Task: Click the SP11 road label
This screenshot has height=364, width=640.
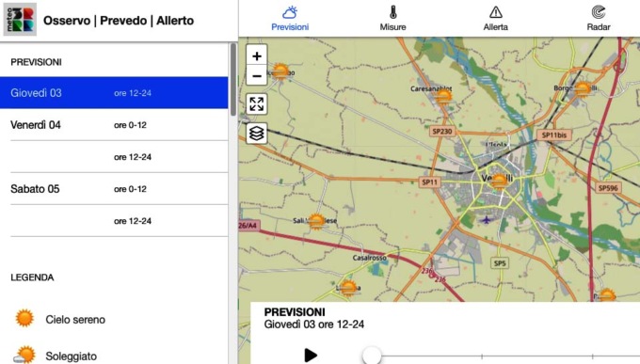Action: coord(429,182)
